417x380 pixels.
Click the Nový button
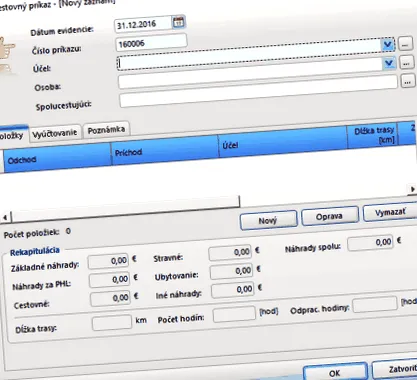[268, 220]
